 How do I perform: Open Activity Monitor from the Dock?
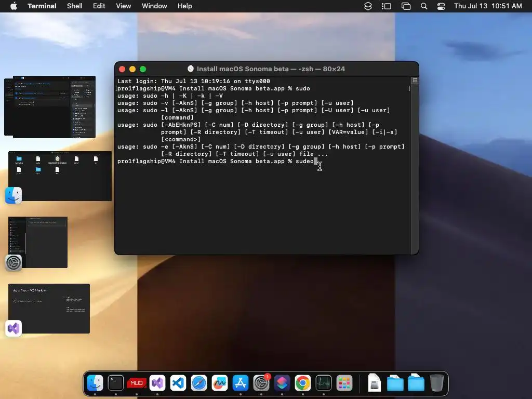point(323,383)
